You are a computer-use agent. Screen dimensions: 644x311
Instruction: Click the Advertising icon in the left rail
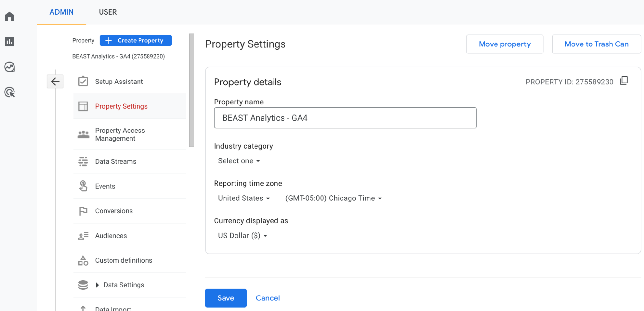tap(9, 92)
